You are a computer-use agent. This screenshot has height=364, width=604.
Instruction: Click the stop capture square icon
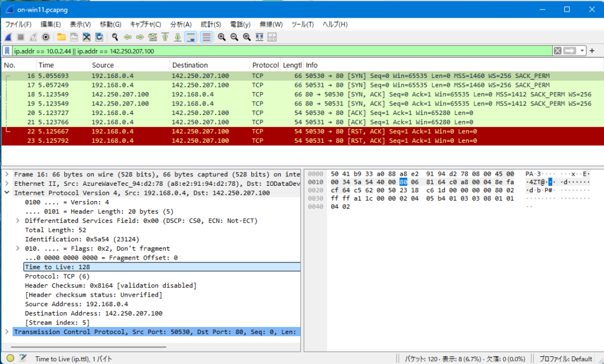(x=21, y=37)
